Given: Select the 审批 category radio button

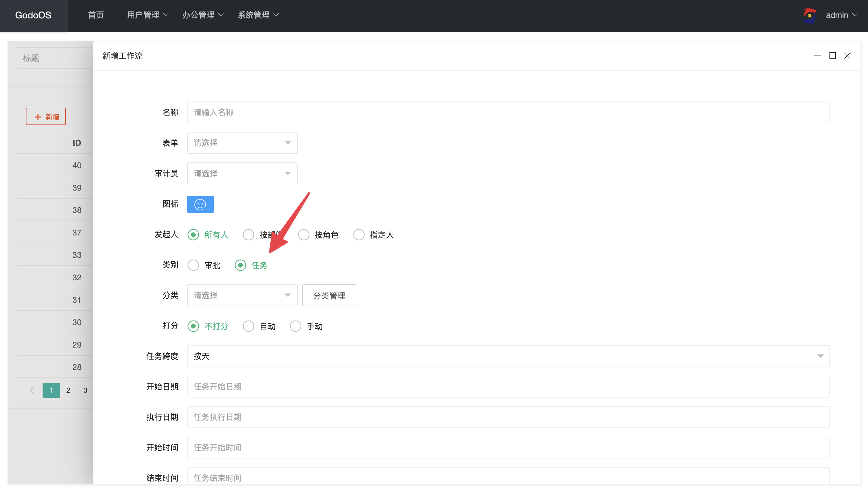Looking at the screenshot, I should click(193, 265).
